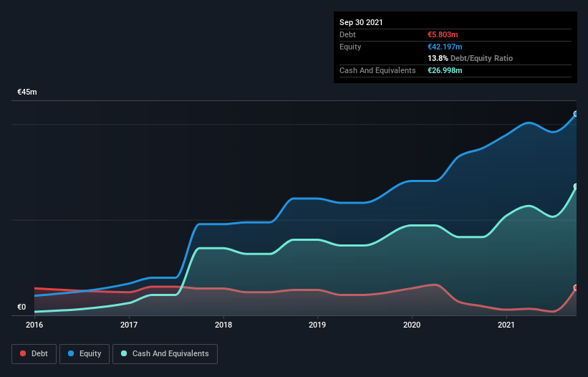588x377 pixels.
Task: Click the Equity endpoint marker for Sep 2021
Action: 576,114
